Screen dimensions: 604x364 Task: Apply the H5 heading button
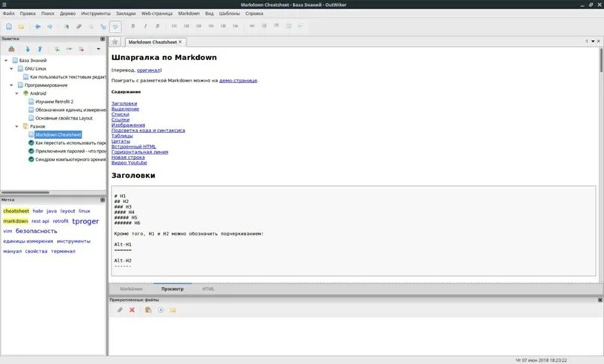coord(224,26)
